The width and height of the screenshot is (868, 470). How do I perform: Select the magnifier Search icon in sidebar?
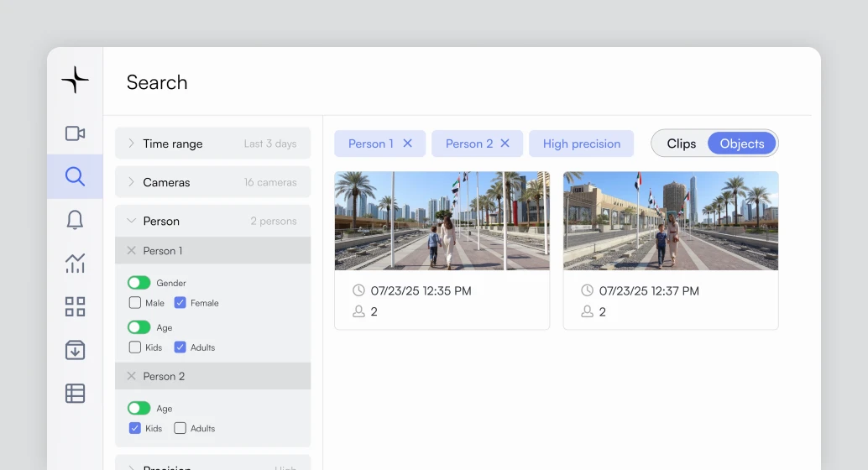click(75, 176)
